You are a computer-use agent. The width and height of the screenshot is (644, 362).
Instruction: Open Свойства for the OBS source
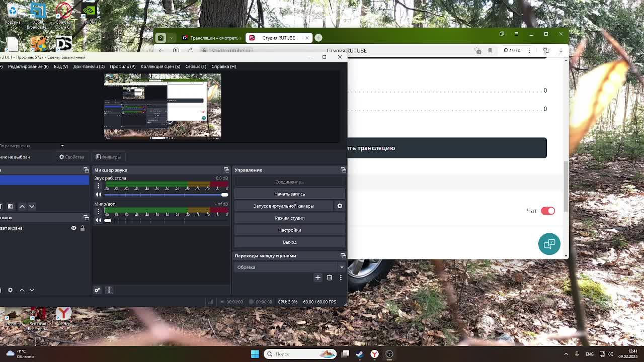point(72,157)
